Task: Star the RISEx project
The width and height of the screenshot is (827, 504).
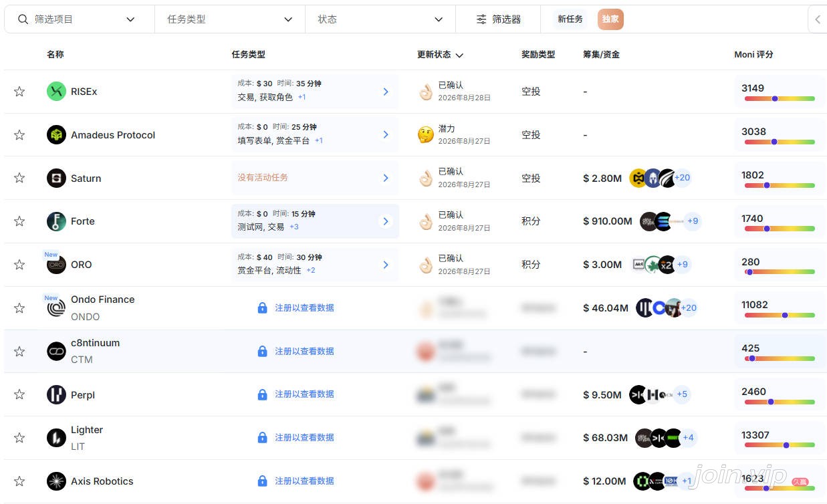Action: coord(19,92)
